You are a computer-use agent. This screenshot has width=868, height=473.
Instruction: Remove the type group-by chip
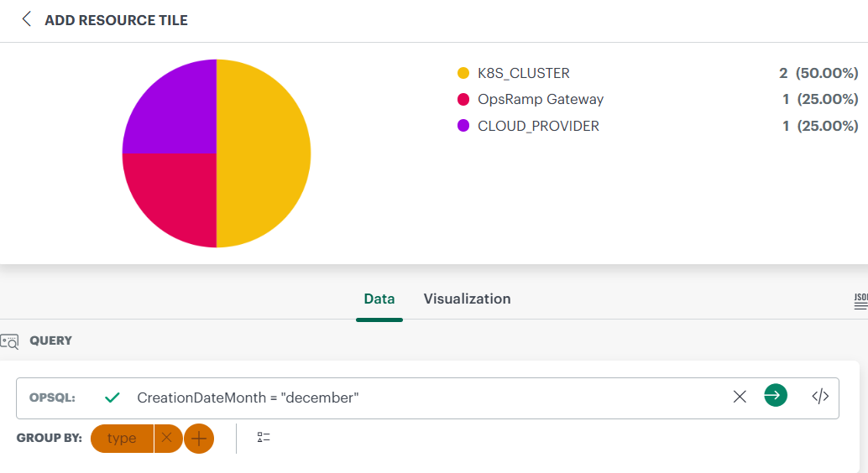pos(166,438)
